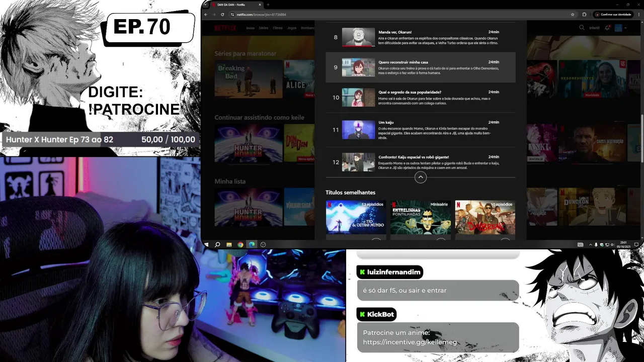Open Entrelinhas Pontilhadas minisérie card
Screen dimensions: 644x362
[421, 217]
